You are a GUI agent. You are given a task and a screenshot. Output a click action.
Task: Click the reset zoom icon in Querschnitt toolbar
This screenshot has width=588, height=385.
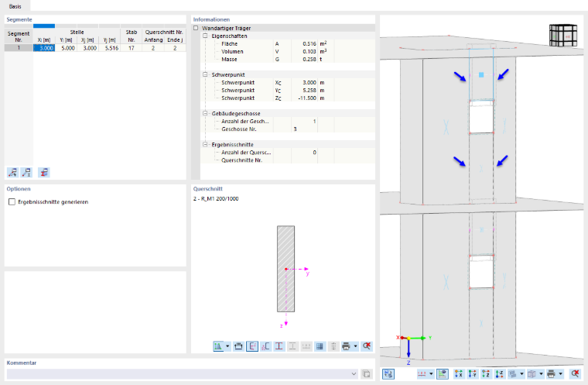point(367,346)
